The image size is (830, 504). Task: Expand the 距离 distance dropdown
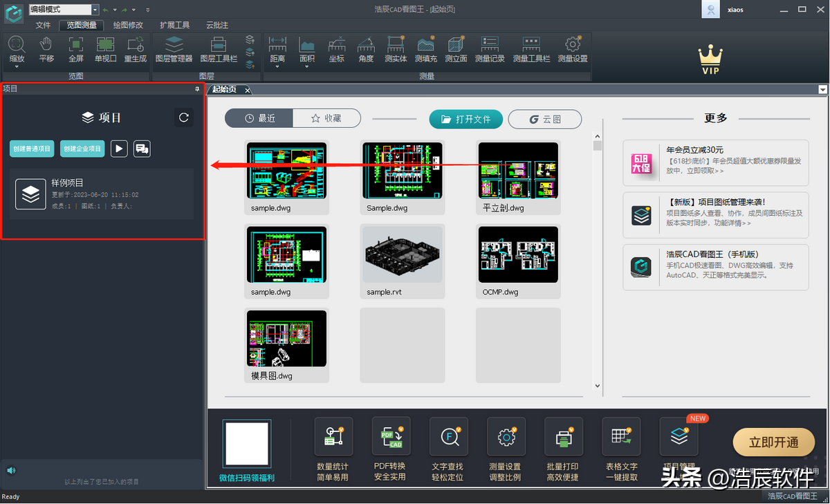[277, 67]
